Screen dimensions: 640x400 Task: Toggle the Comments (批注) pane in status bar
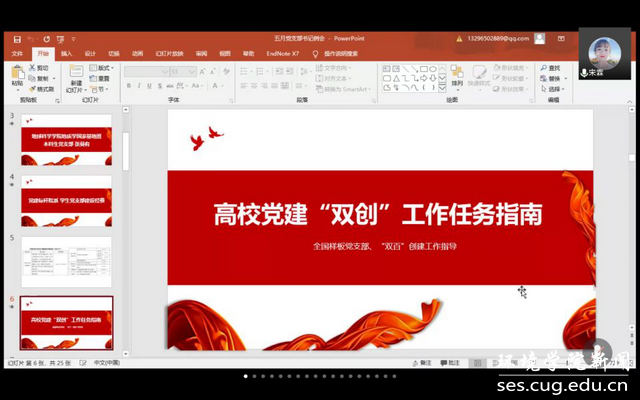[x=450, y=362]
